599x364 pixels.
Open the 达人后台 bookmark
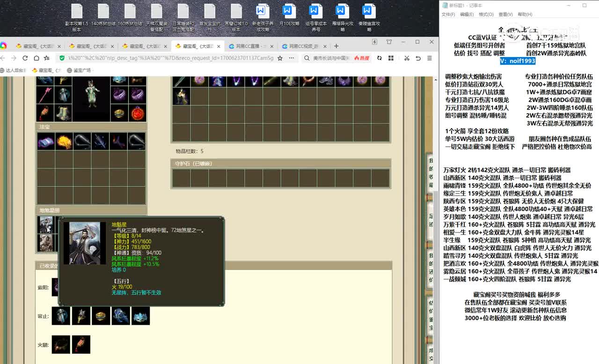coord(13,70)
